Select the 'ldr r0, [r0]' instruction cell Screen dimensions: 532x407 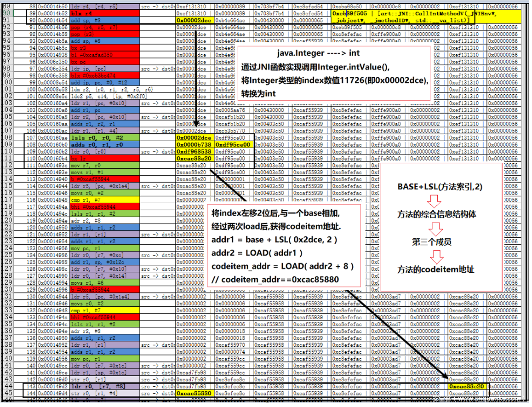(105, 152)
